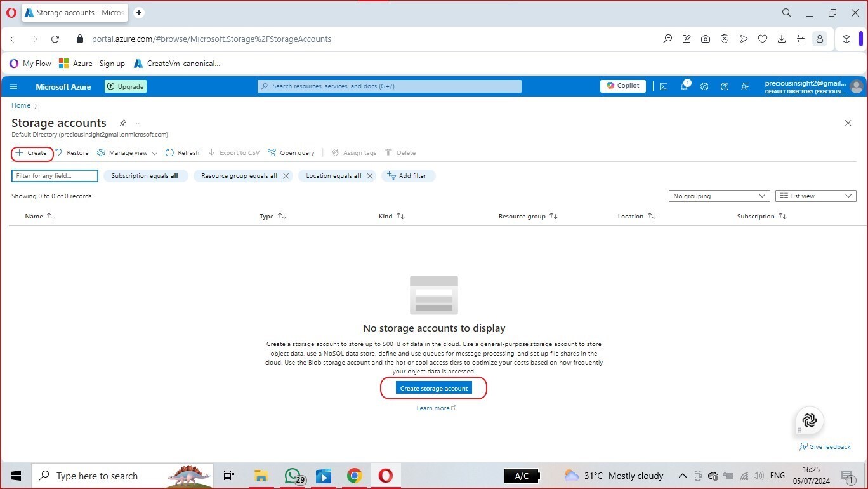This screenshot has width=868, height=489.
Task: Open the feedback icon in Azure header
Action: (x=746, y=86)
